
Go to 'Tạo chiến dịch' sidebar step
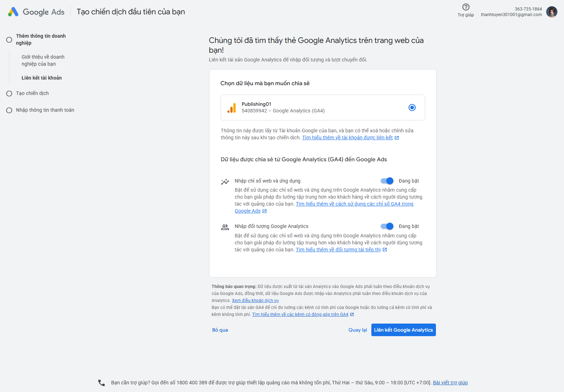tap(32, 93)
